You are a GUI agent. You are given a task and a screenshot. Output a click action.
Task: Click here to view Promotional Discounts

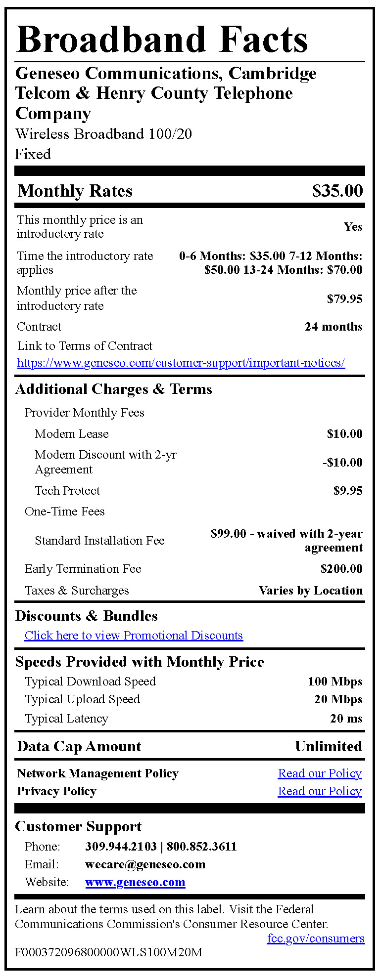tap(134, 636)
